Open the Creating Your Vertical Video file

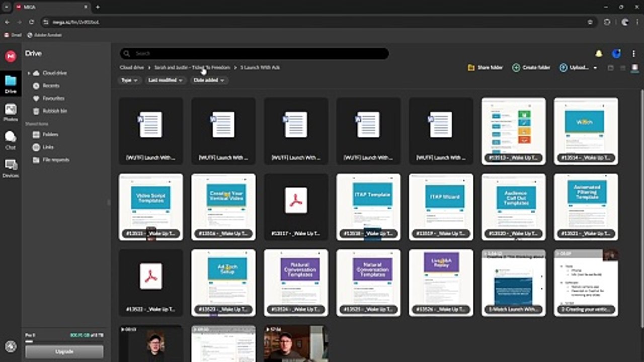(223, 207)
